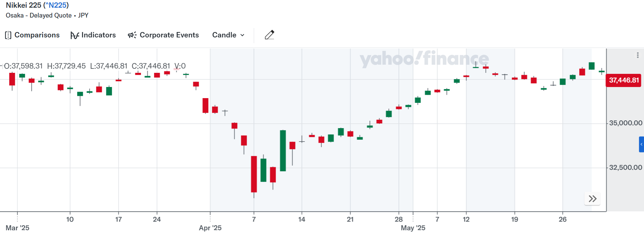Click the Comparisons bracket icon
The height and width of the screenshot is (233, 644).
8,35
